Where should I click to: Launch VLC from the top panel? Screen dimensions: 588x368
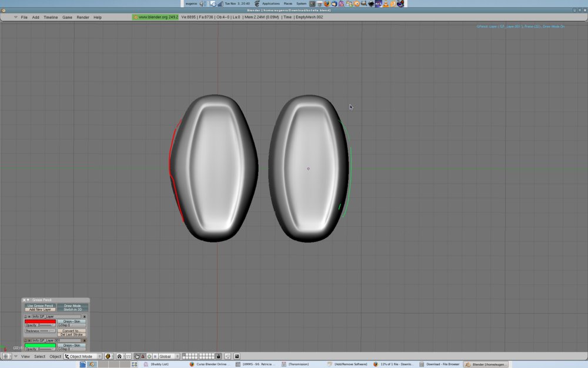pyautogui.click(x=386, y=4)
